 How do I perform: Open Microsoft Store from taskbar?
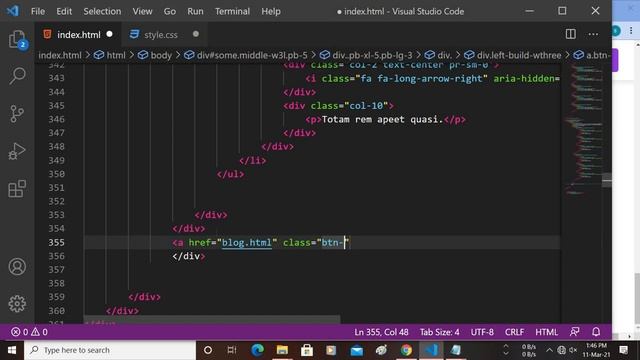tap(307, 350)
